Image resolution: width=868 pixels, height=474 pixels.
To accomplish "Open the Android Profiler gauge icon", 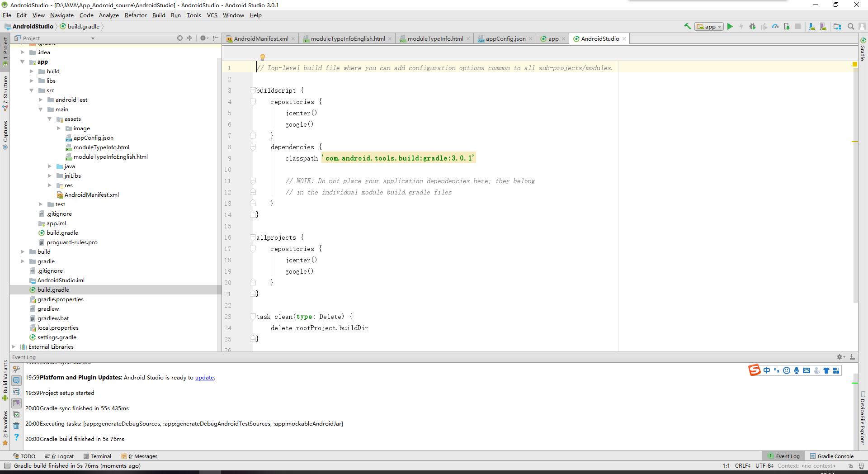I will click(x=775, y=26).
